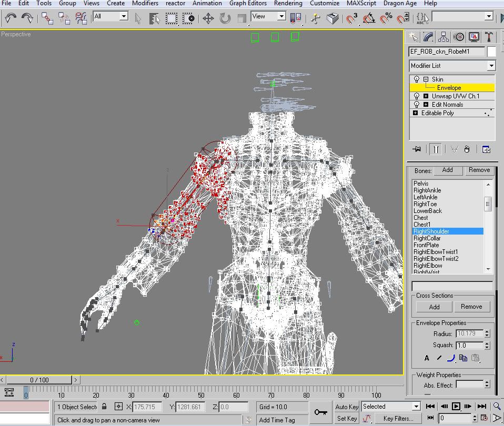Open the Utilities panel hammer icon

coord(489,37)
